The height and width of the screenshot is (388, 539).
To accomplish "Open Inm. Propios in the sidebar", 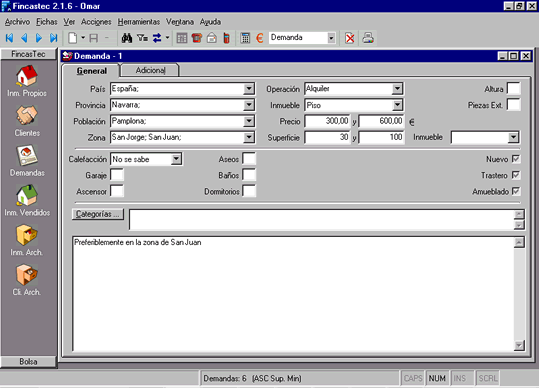I will 27,81.
